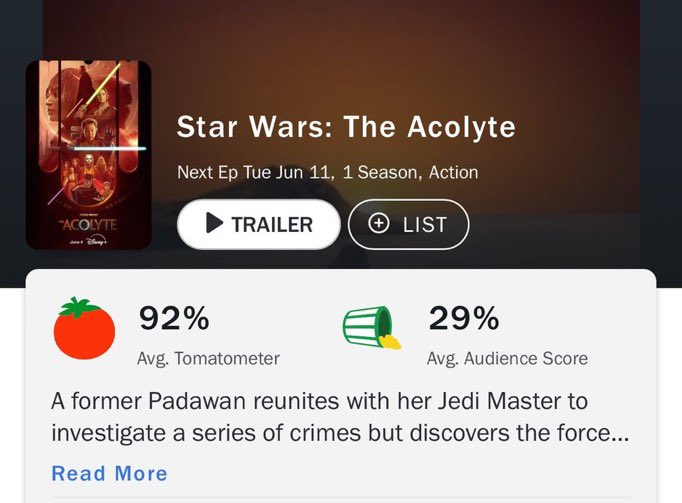Viewport: 682px width, 503px height.
Task: Select the 29% audience score
Action: (463, 319)
